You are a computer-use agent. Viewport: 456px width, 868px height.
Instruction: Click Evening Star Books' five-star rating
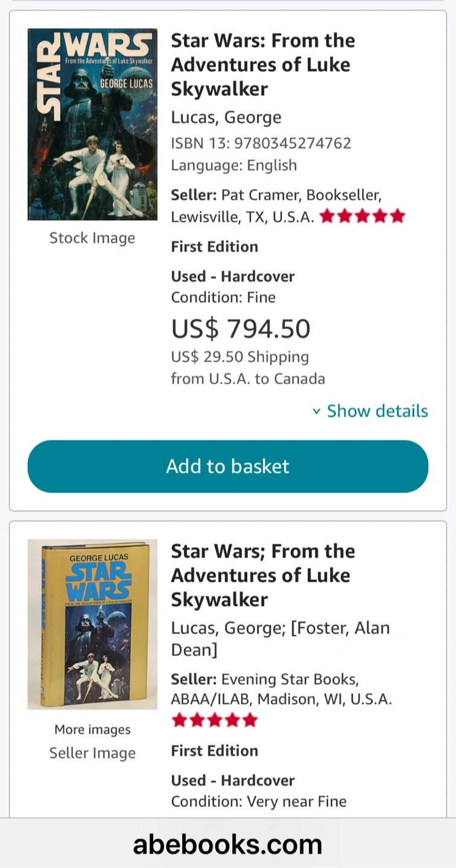tap(215, 720)
